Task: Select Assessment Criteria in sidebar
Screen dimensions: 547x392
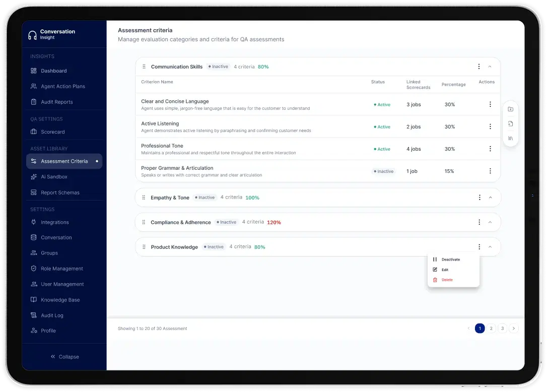Action: pyautogui.click(x=64, y=161)
